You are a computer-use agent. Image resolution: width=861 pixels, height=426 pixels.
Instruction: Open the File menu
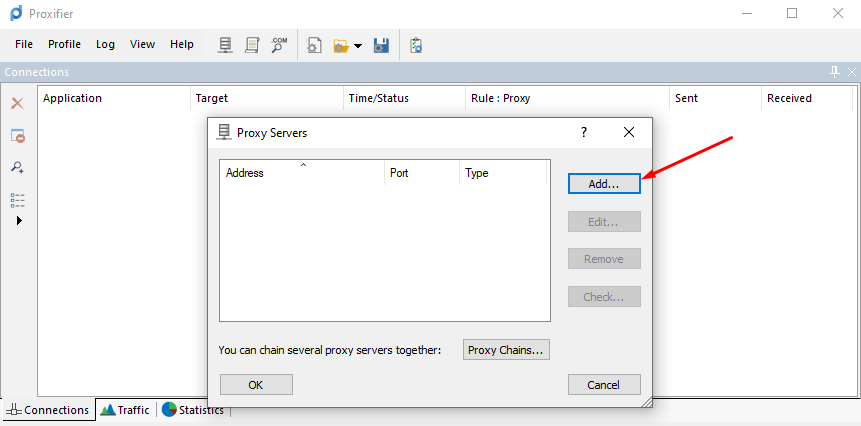coord(24,44)
